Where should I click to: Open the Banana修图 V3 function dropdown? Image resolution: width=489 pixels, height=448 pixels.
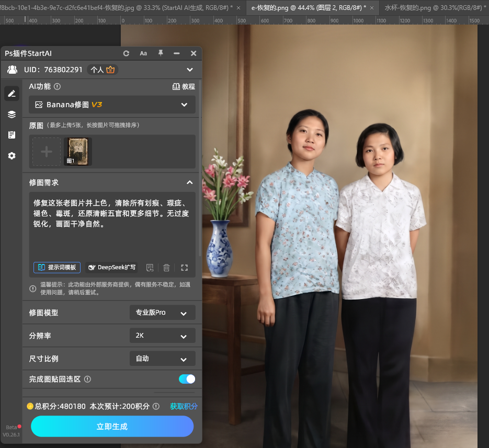[x=112, y=105]
